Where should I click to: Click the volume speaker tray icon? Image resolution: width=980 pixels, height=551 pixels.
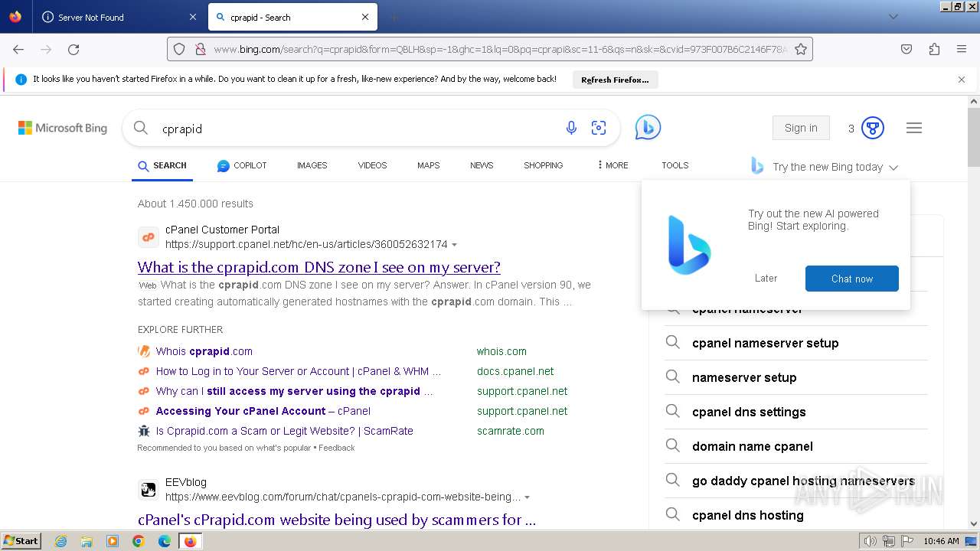tap(871, 541)
